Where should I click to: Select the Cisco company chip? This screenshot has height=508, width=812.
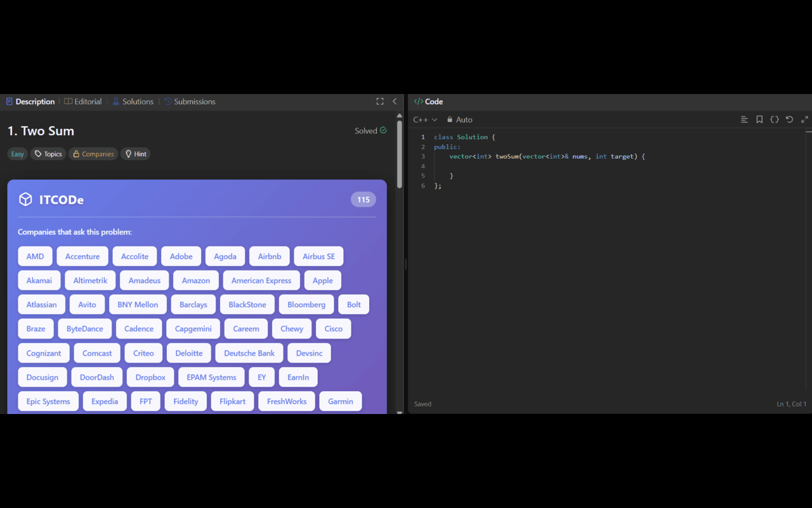pos(334,329)
